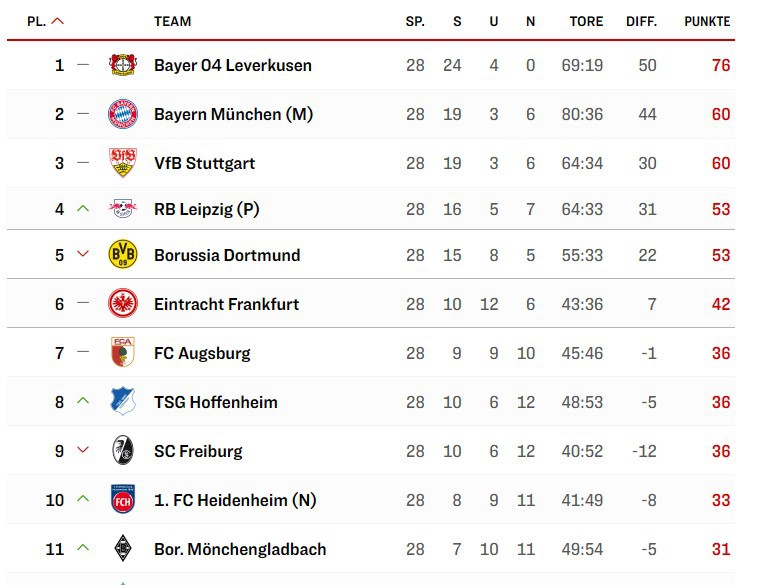
Task: Click the Bayer 04 Leverkusen club crest
Action: point(123,65)
